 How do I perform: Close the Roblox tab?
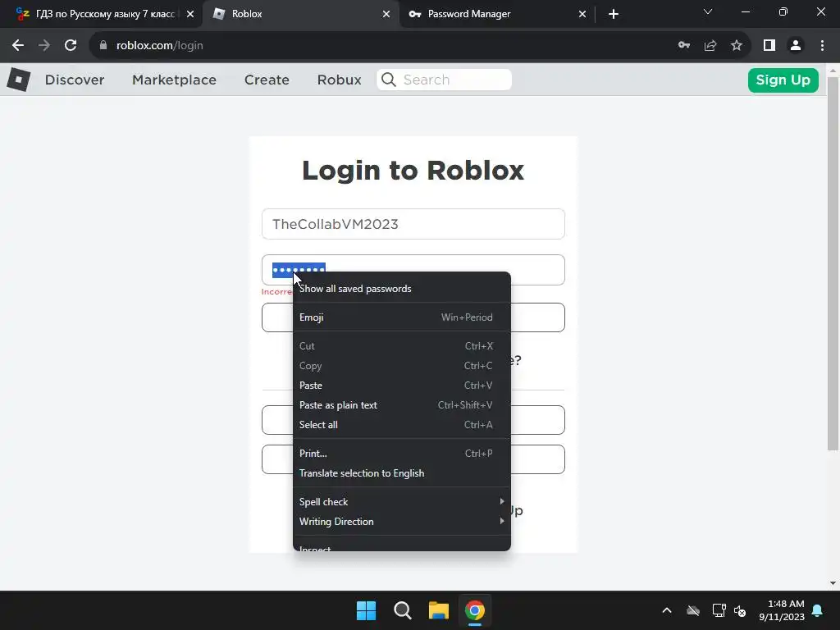[x=386, y=14]
